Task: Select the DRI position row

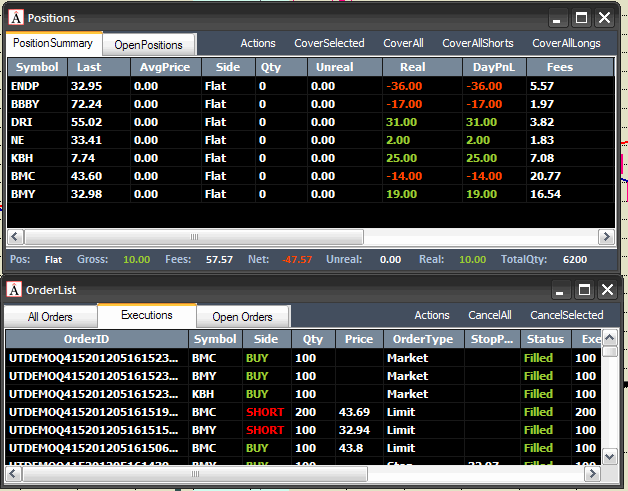Action: [311, 122]
